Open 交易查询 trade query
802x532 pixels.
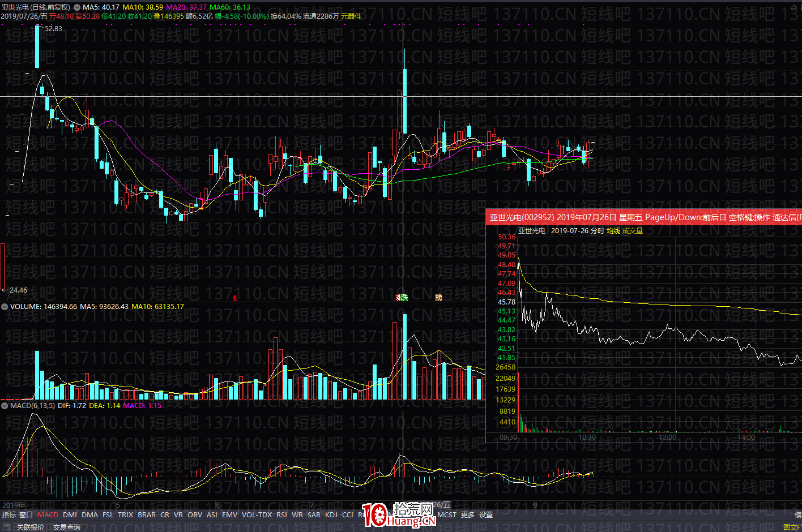coord(67,527)
